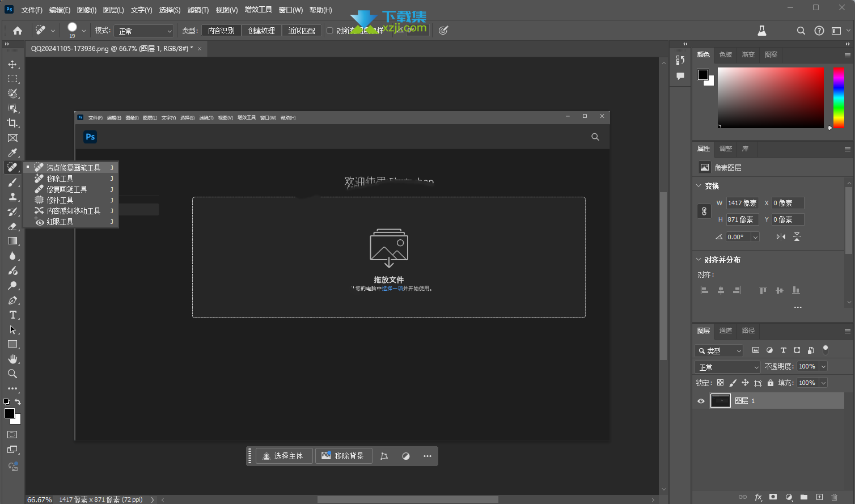
Task: Click the color picker gradient field
Action: tap(771, 98)
